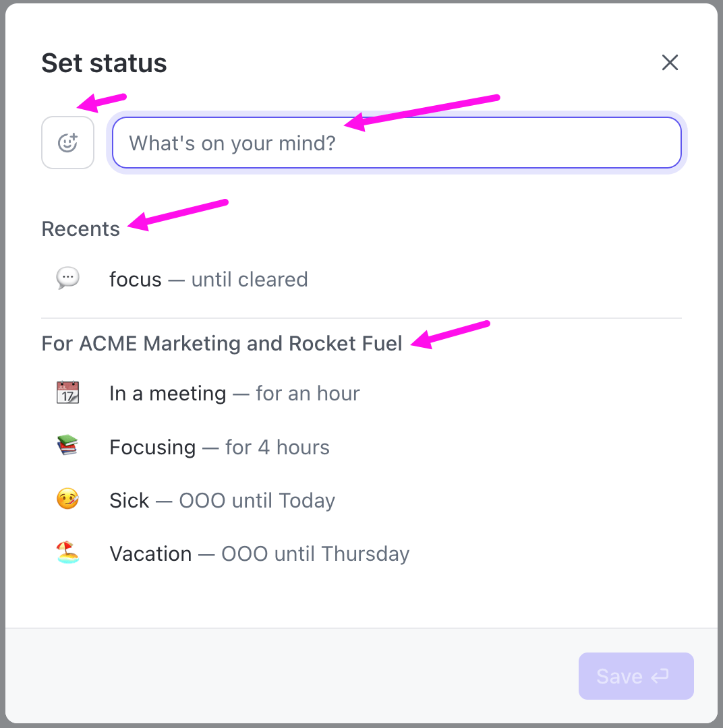This screenshot has width=723, height=728.
Task: Click the speech bubble icon beside focus
Action: [x=67, y=278]
